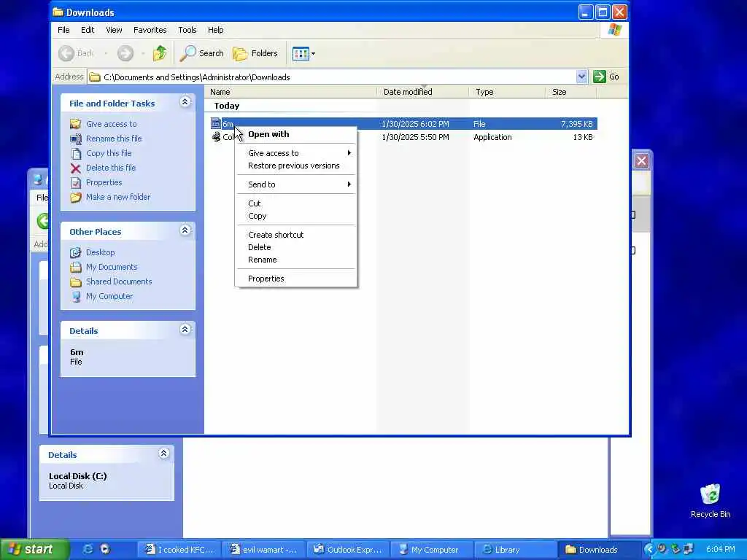Click the Back arrow toolbar icon
Screen dimensions: 747x560
pos(66,53)
